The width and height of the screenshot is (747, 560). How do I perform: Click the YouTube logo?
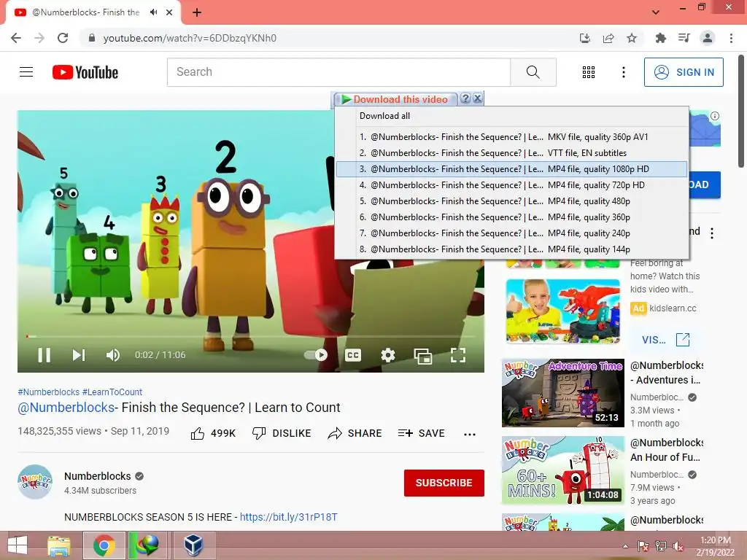[85, 72]
